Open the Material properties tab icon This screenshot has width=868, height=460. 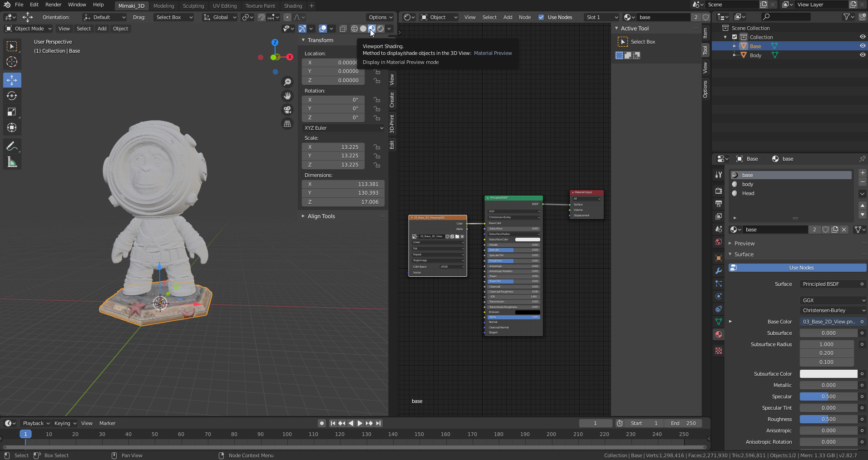(719, 334)
